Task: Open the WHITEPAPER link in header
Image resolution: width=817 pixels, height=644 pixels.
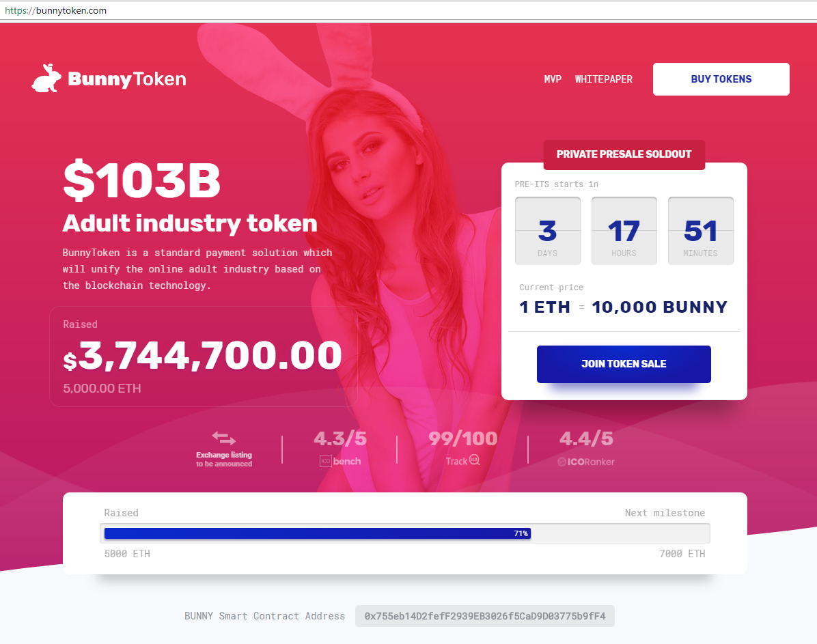Action: [603, 79]
